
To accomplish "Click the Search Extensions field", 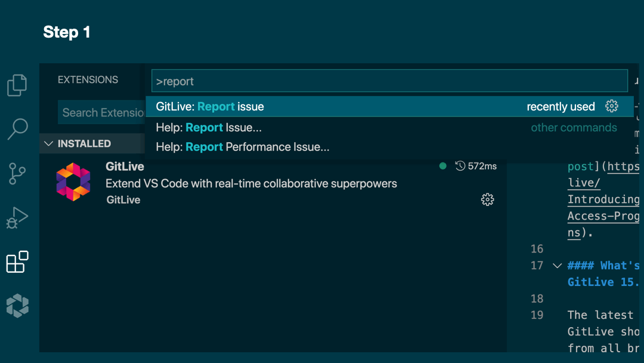I will [101, 112].
